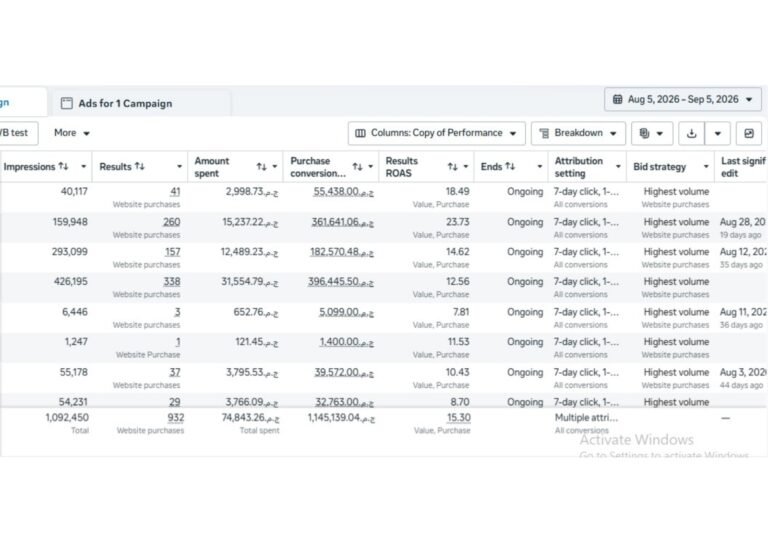Open the reports icon dropdown
The height and width of the screenshot is (543, 768).
tap(651, 133)
